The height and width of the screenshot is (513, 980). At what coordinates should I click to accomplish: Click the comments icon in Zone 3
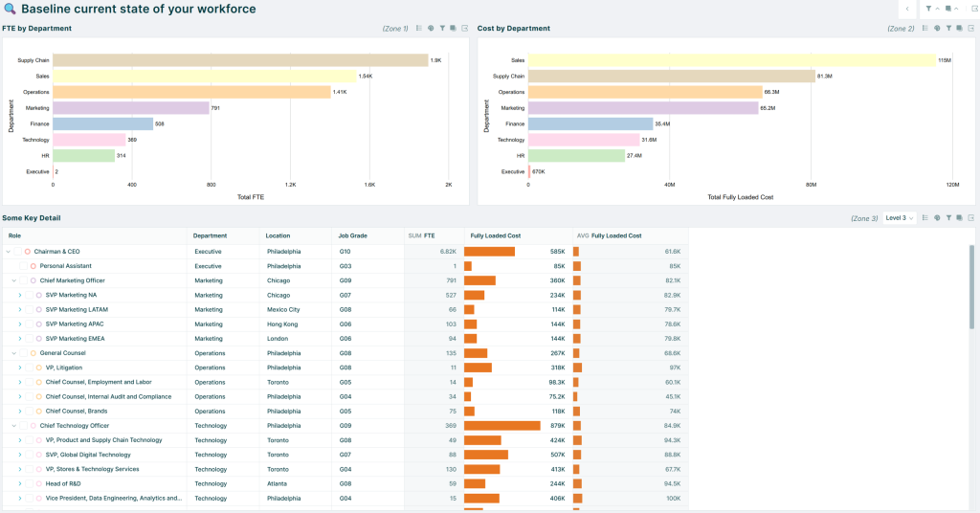(x=959, y=218)
